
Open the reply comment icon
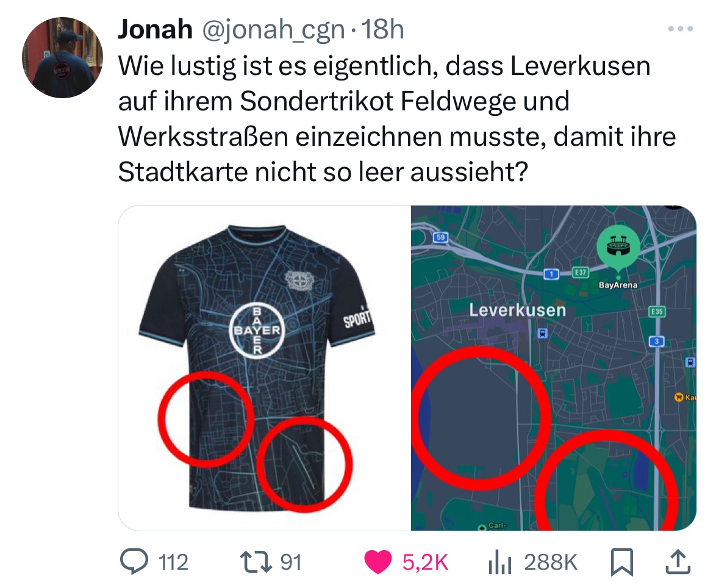pyautogui.click(x=134, y=562)
